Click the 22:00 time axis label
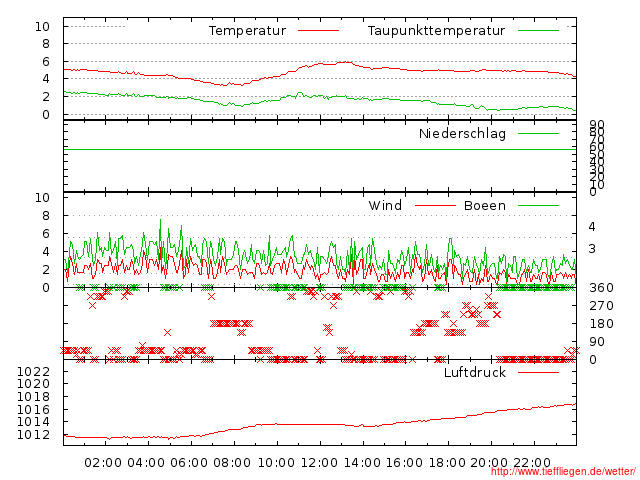 point(532,463)
